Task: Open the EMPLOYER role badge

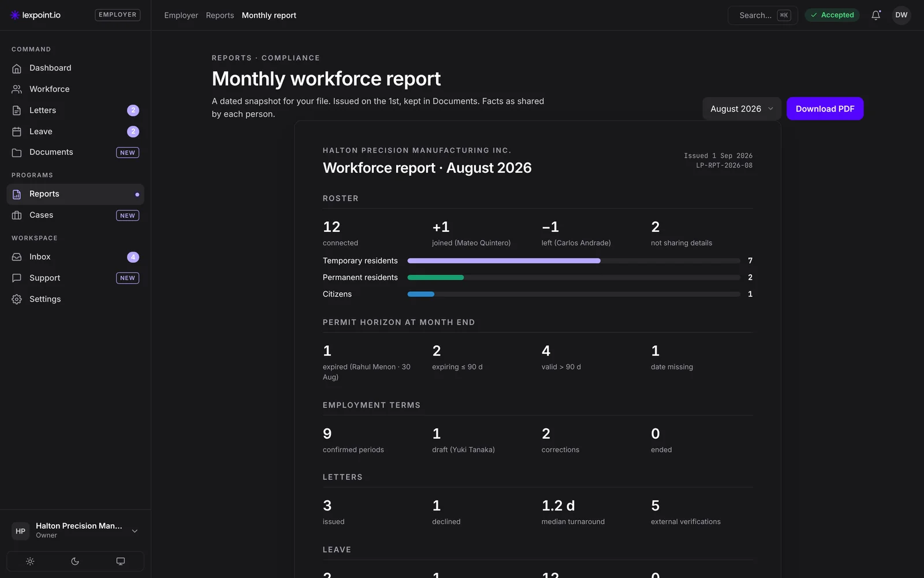Action: (117, 15)
